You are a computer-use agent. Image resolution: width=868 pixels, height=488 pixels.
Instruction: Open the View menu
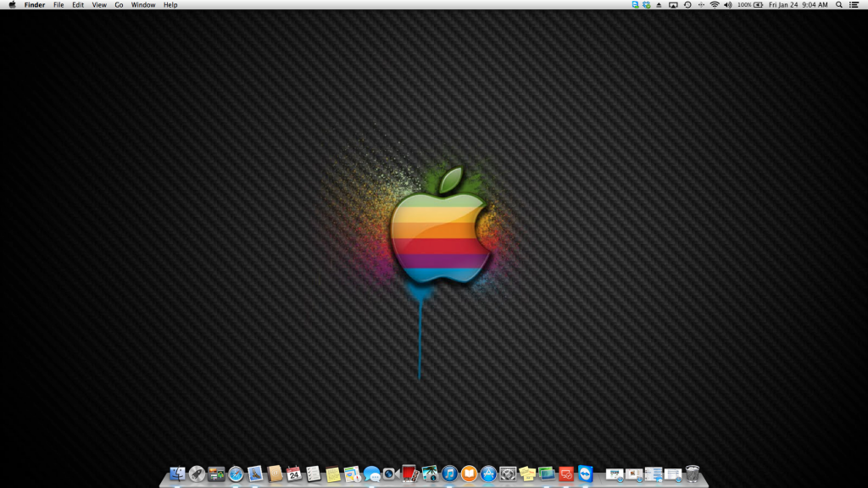coord(99,4)
